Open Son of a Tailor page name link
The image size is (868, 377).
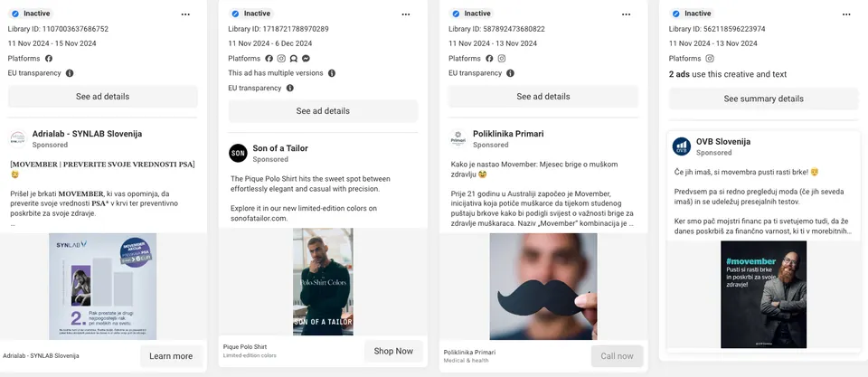tap(280, 147)
